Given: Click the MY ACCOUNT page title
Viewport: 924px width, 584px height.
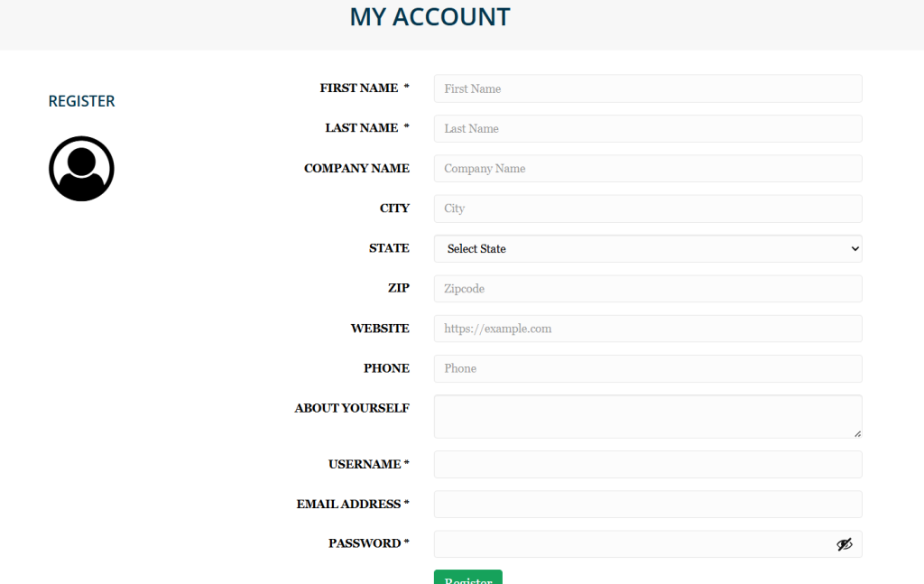Looking at the screenshot, I should click(x=430, y=17).
